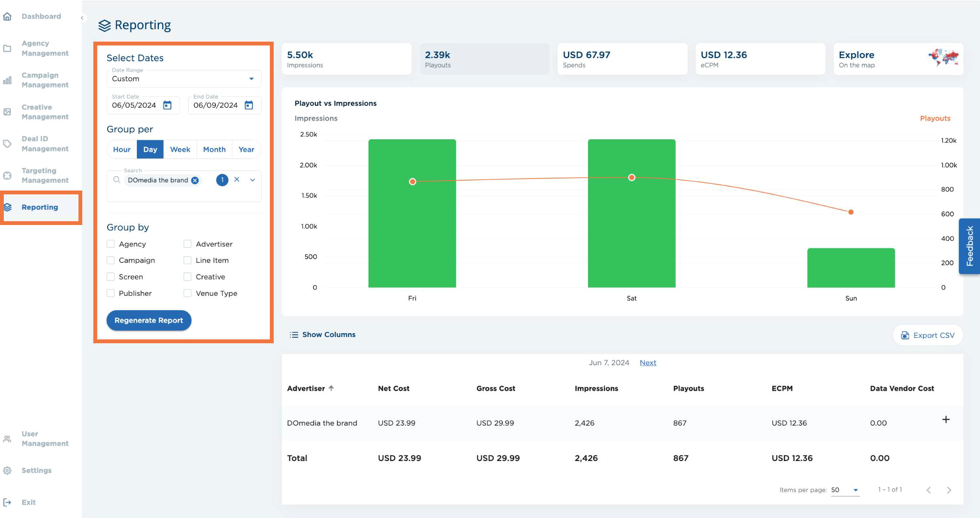Switch grouping to Month
The image size is (980, 518).
[214, 149]
